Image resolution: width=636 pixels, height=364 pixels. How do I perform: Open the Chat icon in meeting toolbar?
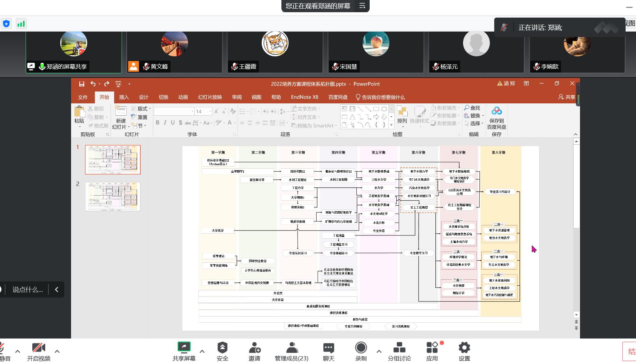[x=328, y=347]
